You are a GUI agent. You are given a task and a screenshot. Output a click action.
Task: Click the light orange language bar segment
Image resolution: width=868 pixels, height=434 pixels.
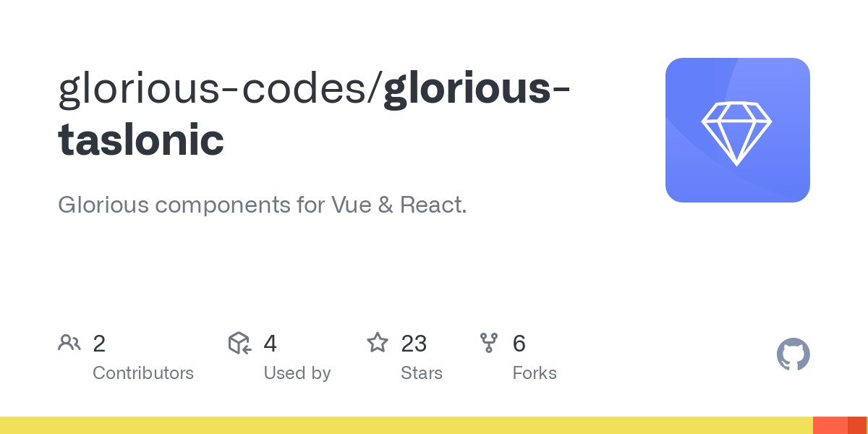tap(830, 425)
